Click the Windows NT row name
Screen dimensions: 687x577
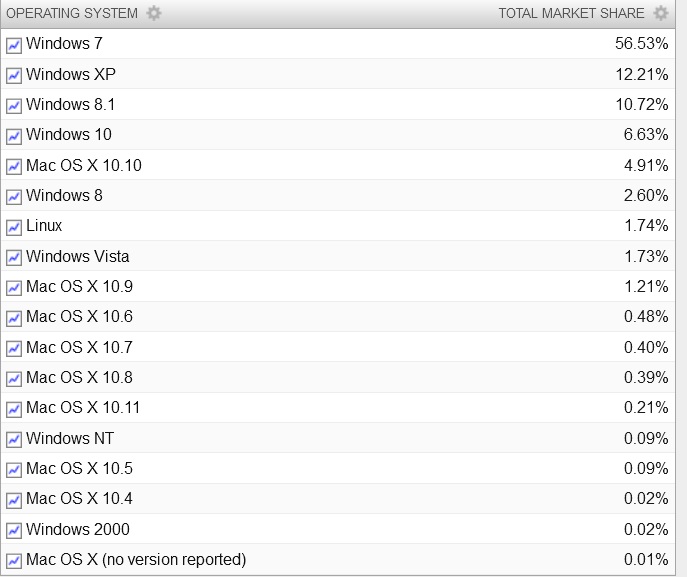point(70,438)
